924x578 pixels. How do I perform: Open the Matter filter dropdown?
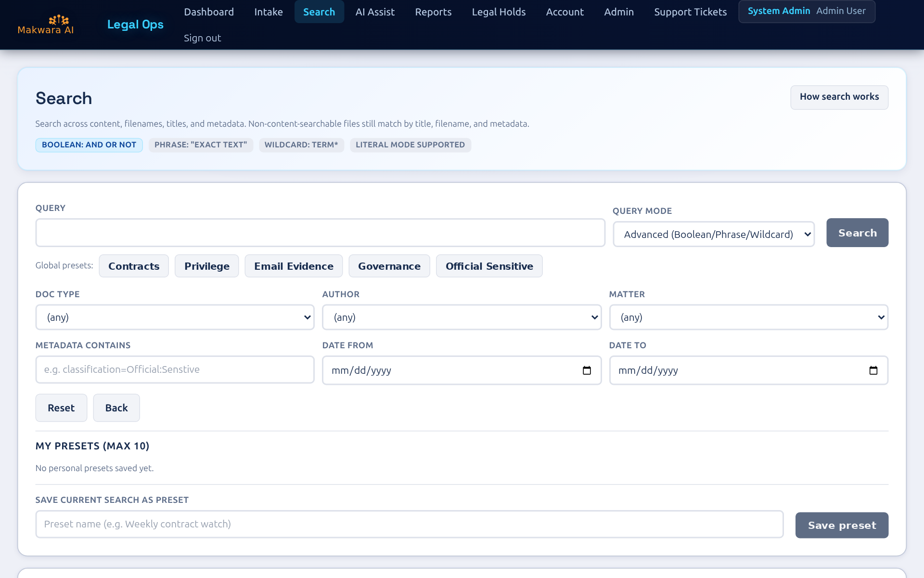pos(748,317)
